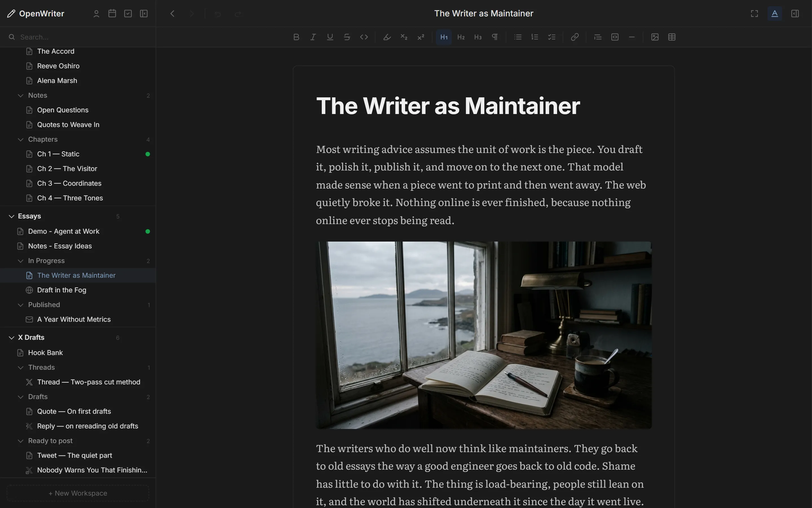Screen dimensions: 812x508
Task: Insert a checklist
Action: click(551, 37)
